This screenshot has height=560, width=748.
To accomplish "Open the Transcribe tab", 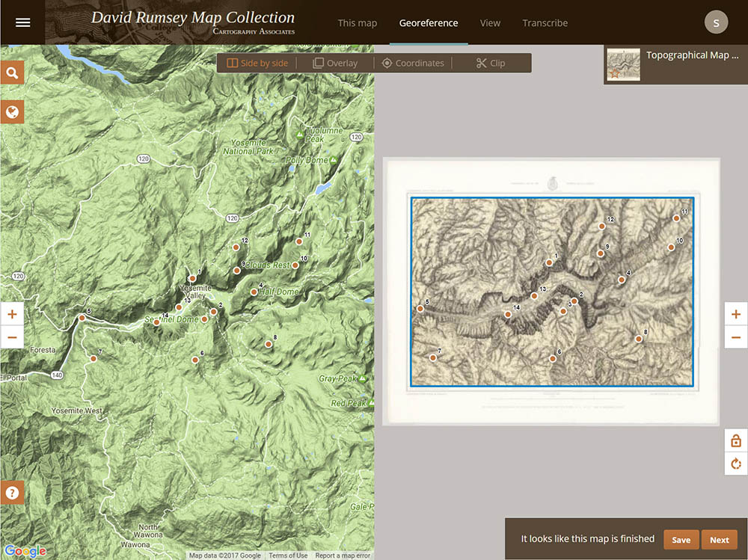I will coord(545,23).
